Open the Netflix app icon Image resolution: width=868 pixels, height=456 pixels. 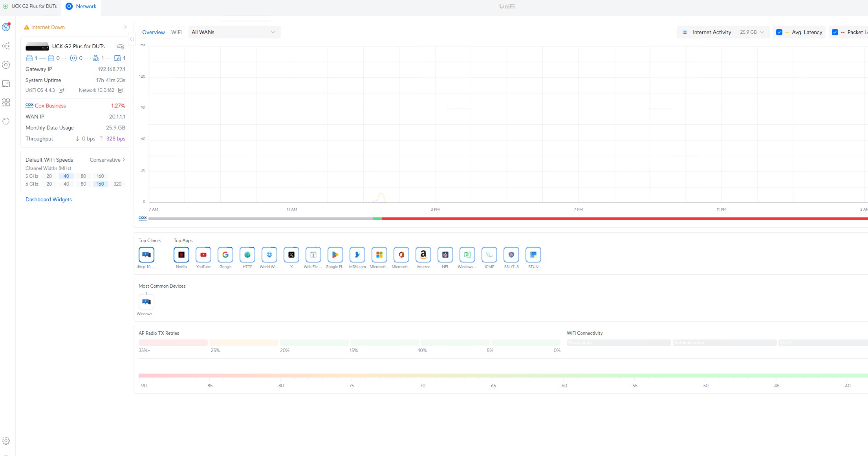click(181, 255)
